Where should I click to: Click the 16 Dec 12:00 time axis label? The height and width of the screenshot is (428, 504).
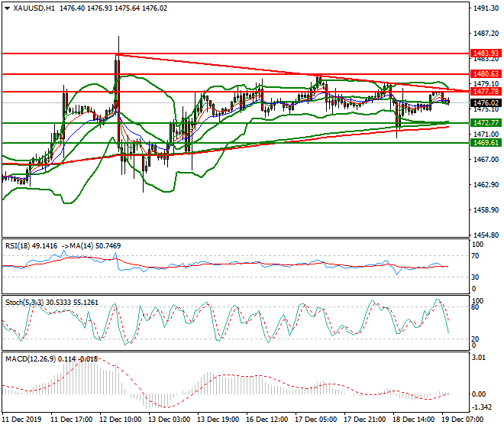(267, 420)
